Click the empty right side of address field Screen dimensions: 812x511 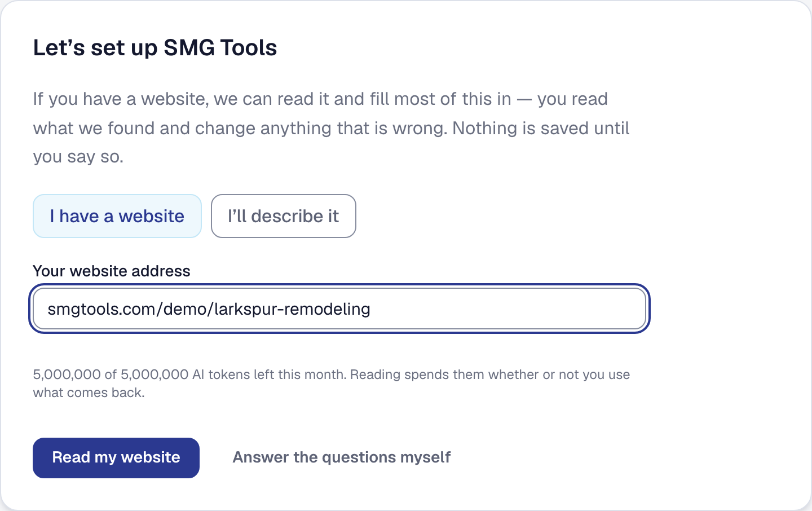(x=507, y=309)
